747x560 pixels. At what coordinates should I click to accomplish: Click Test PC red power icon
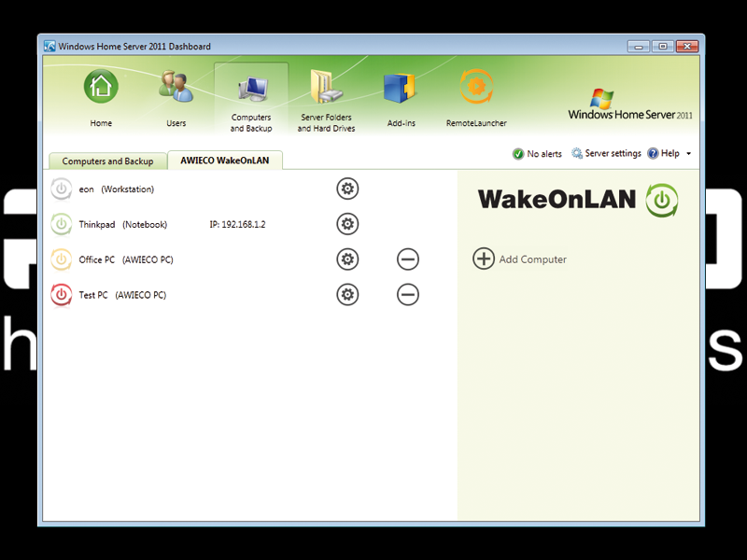[x=62, y=295]
